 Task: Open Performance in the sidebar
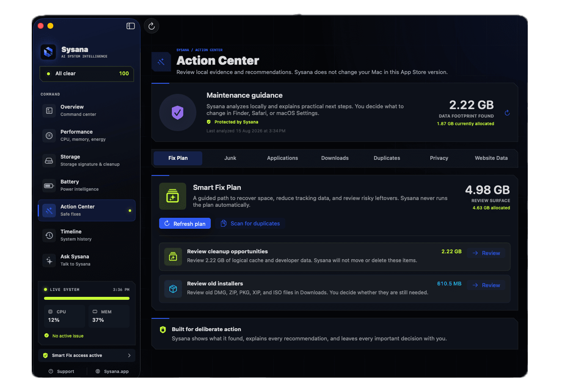click(87, 136)
